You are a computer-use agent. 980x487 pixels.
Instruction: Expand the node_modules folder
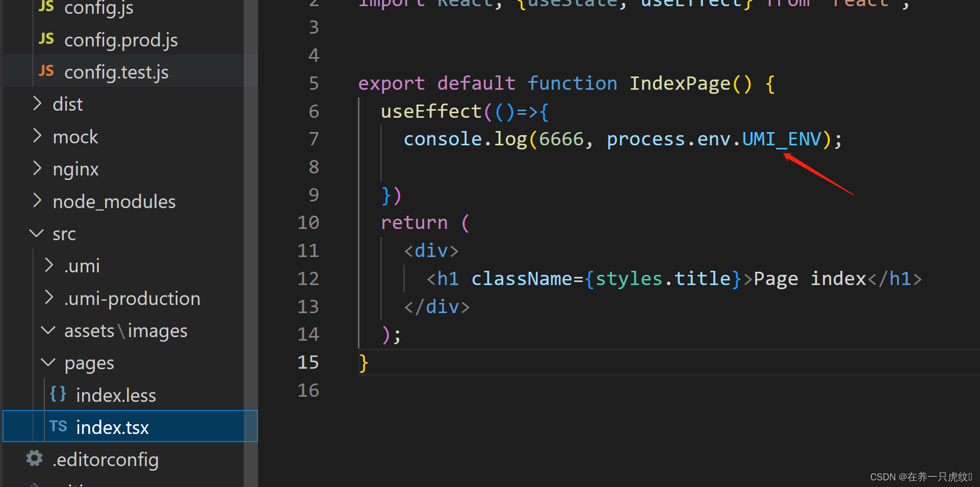coord(36,200)
